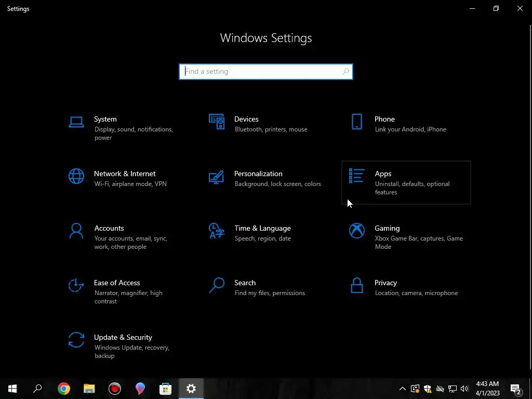Click the volume speaker tray icon
The height and width of the screenshot is (399, 532).
coord(464,389)
